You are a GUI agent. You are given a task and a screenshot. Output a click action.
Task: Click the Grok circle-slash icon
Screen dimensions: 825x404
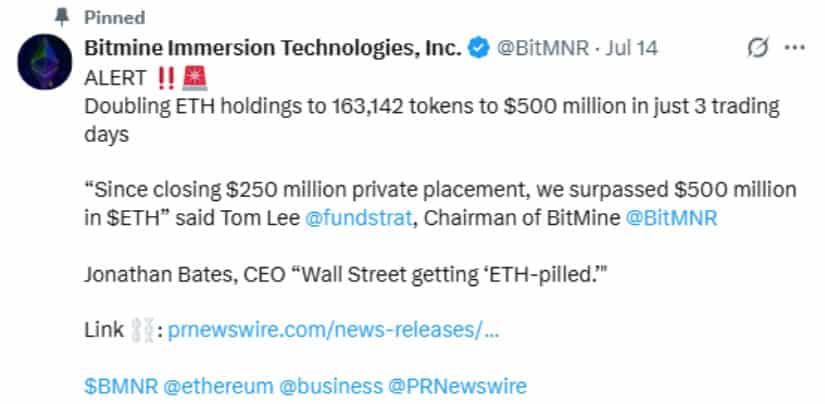click(758, 48)
